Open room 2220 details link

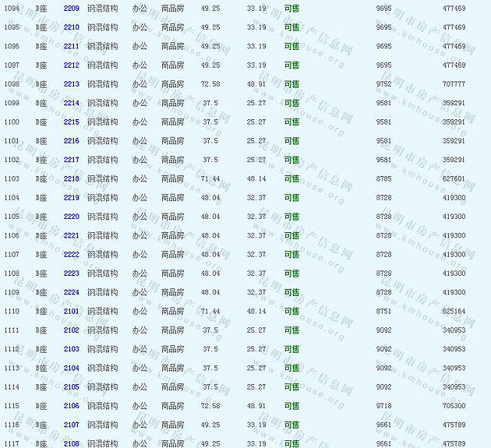tap(71, 217)
